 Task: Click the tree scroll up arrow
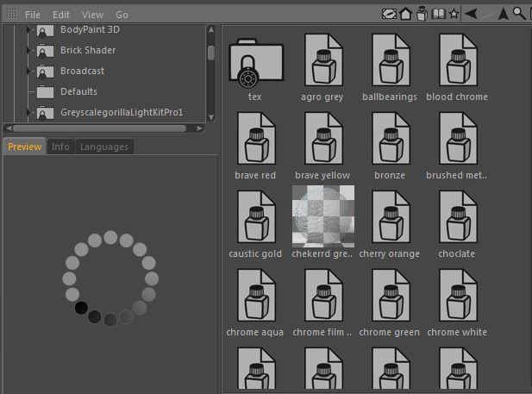pyautogui.click(x=211, y=30)
